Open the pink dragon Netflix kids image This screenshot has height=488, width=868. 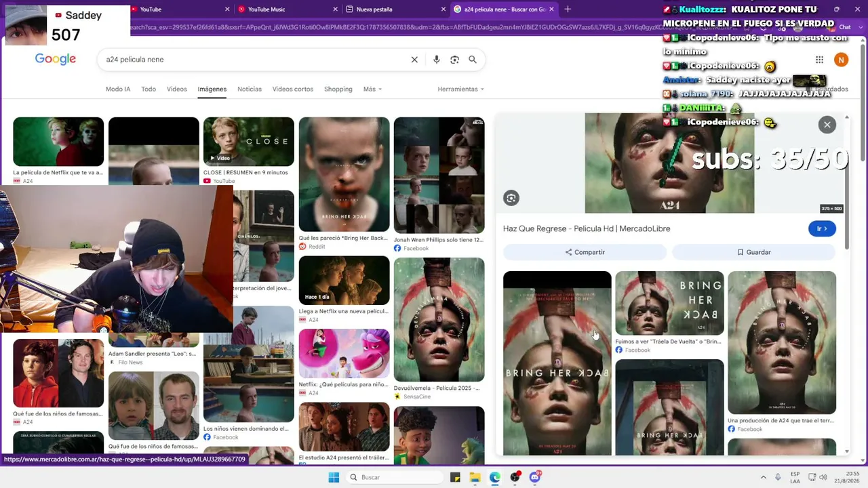344,354
